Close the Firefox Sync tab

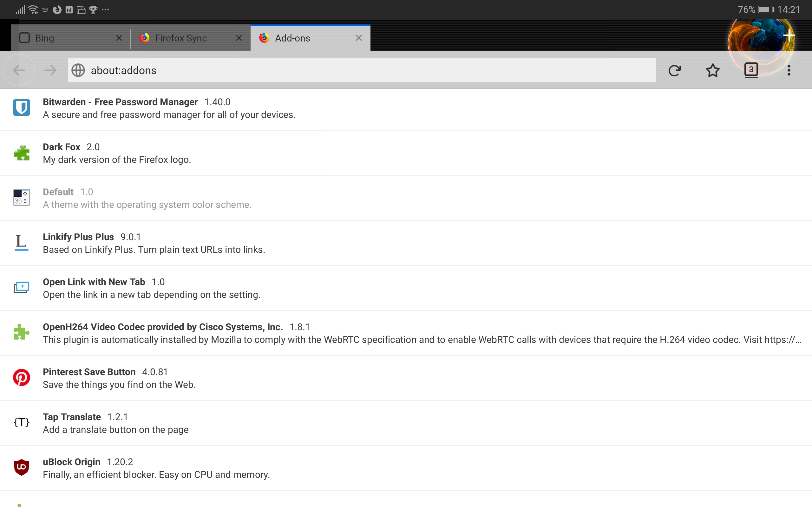coord(239,38)
